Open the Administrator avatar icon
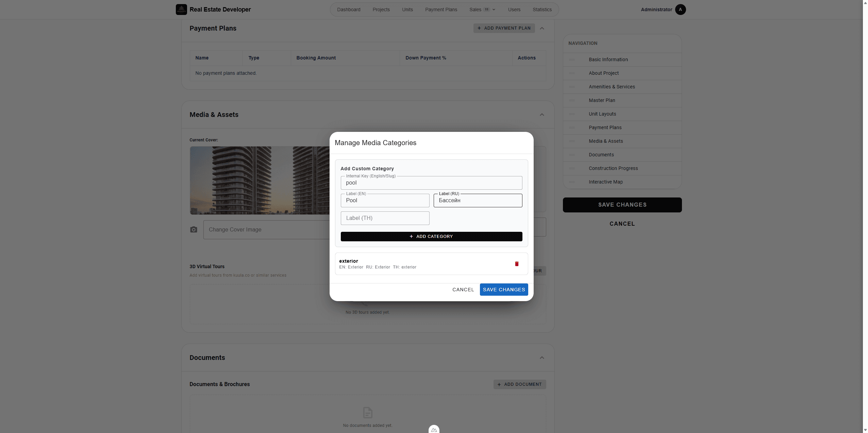 680,10
